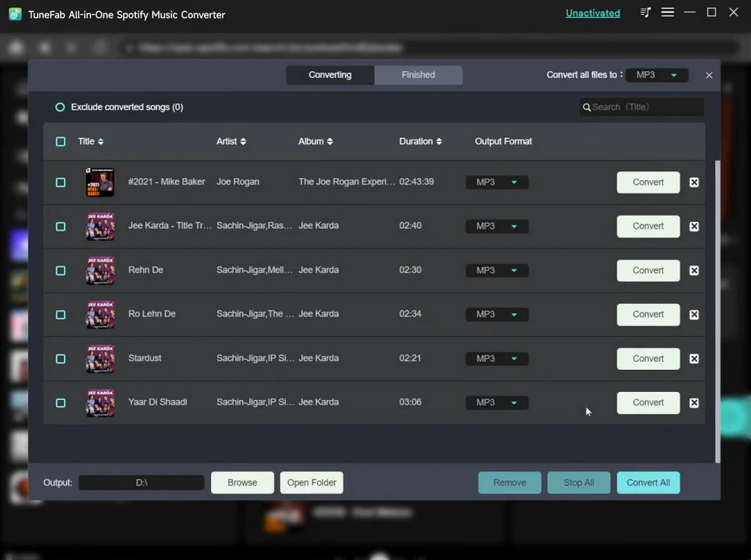This screenshot has width=751, height=560.
Task: Check the Ro Lehn De row
Action: pos(60,315)
